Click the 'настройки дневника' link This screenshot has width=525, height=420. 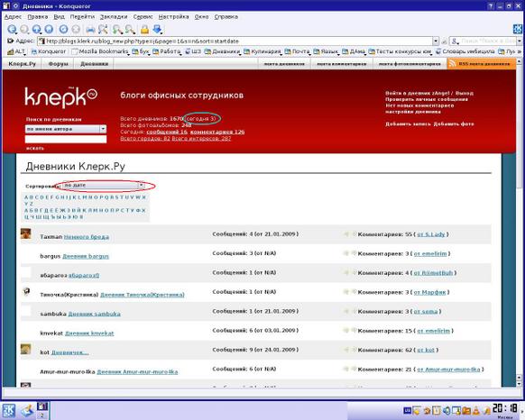tap(413, 112)
